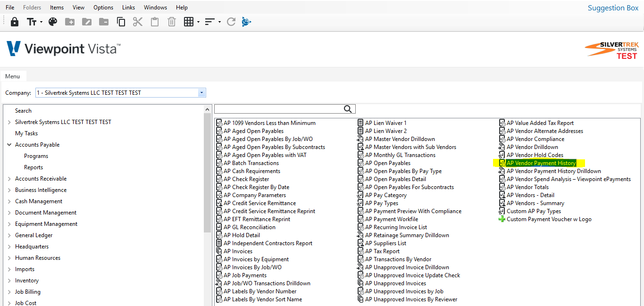The image size is (644, 306).
Task: Click the refresh icon in the toolbar
Action: 231,22
